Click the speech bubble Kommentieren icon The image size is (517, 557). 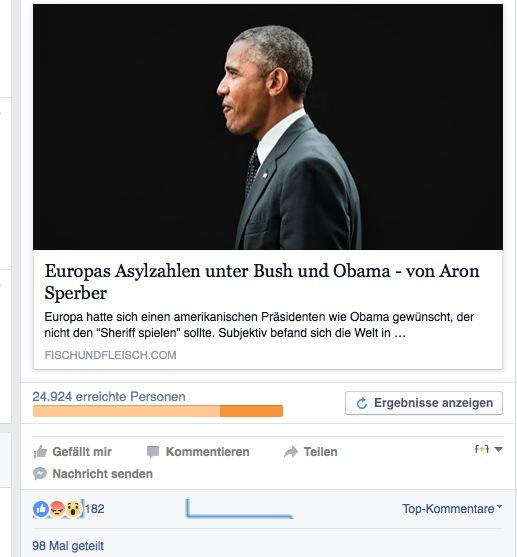pos(153,452)
